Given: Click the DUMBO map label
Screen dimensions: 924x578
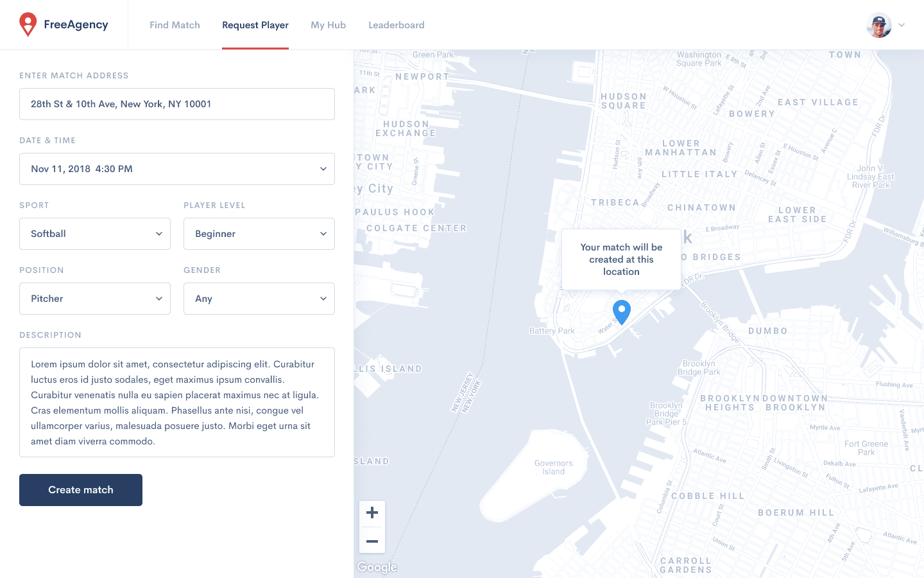Looking at the screenshot, I should pos(768,331).
